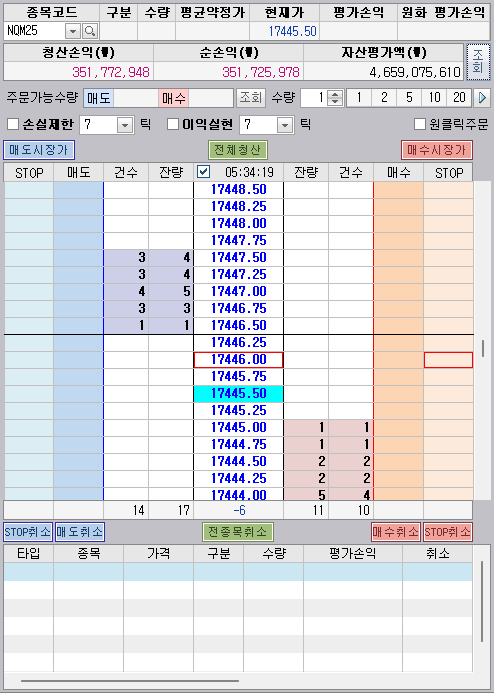
Task: Select the highlighted first row in orders table
Action: (x=238, y=572)
